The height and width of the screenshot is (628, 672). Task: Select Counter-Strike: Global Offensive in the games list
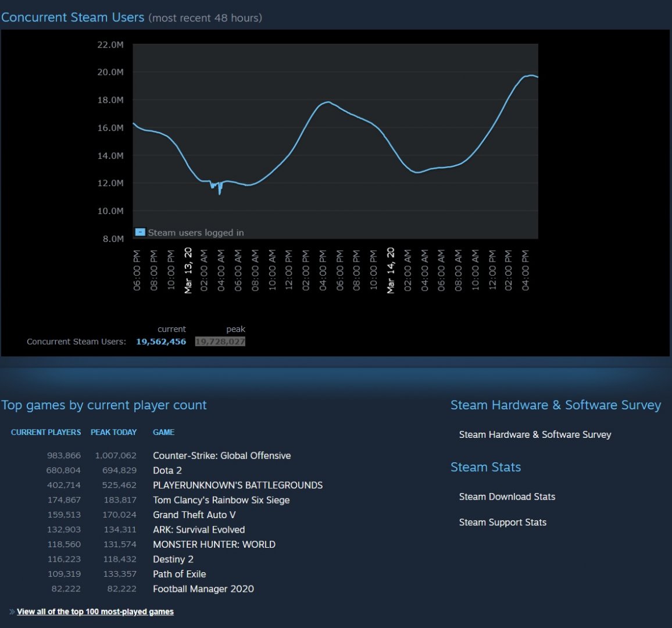point(221,455)
